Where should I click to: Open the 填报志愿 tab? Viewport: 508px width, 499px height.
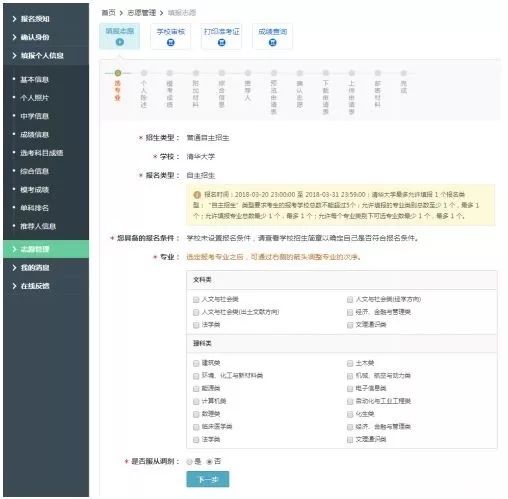pos(119,36)
